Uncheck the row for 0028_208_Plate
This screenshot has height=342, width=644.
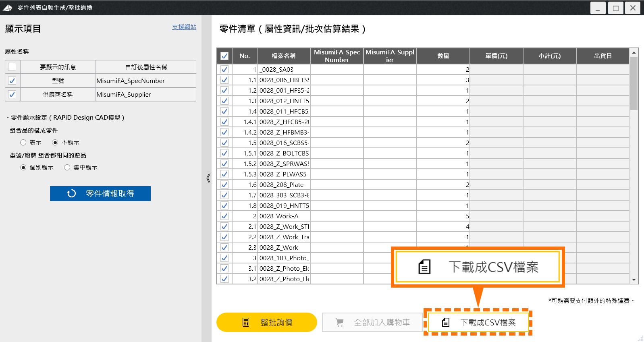pyautogui.click(x=224, y=184)
